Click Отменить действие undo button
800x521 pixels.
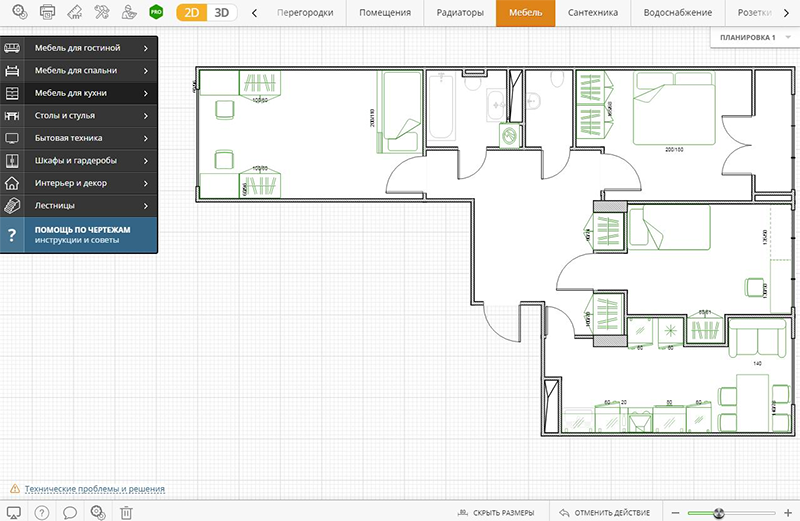[606, 512]
